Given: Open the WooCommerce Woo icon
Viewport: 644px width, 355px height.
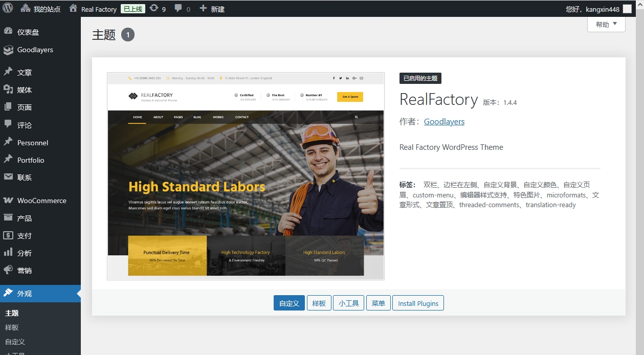Looking at the screenshot, I should (x=8, y=200).
